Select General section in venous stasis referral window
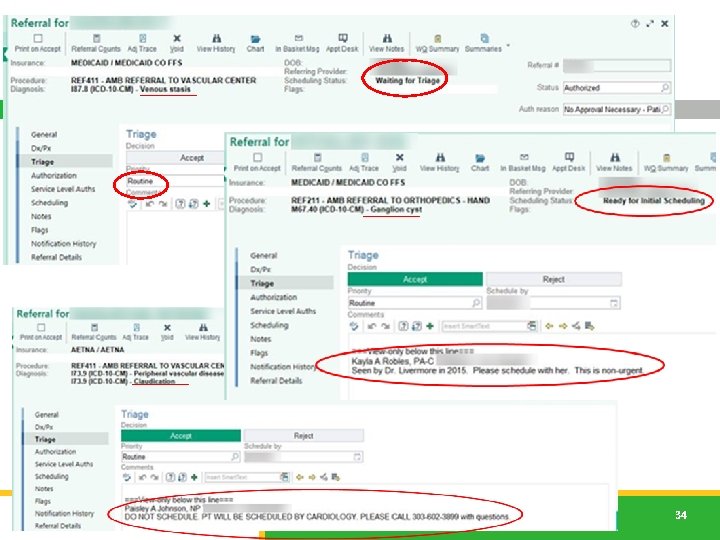 tap(44, 135)
